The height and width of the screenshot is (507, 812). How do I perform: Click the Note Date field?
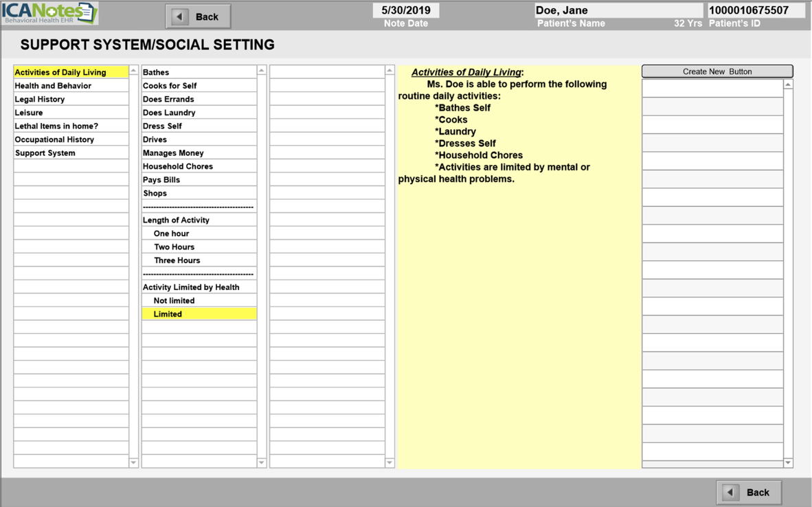click(405, 10)
